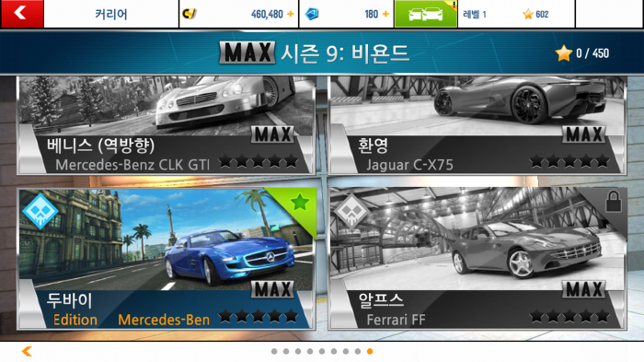Image resolution: width=644 pixels, height=362 pixels.
Task: Go to the first season page dot
Action: (274, 351)
